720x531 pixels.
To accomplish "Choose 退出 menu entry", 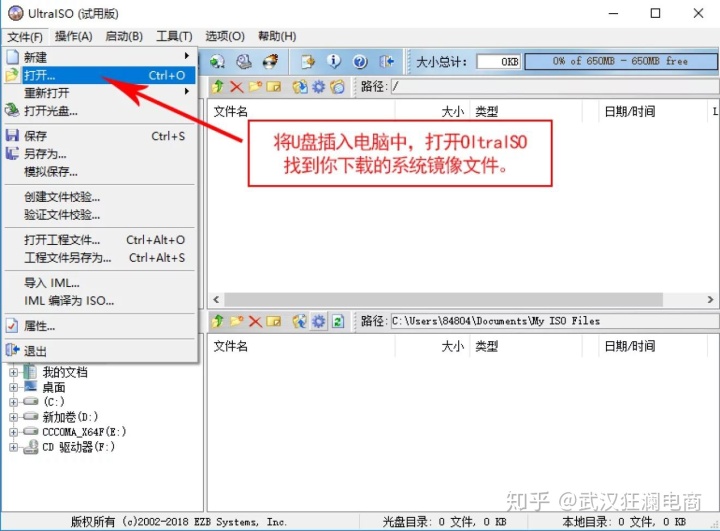I will click(100, 351).
